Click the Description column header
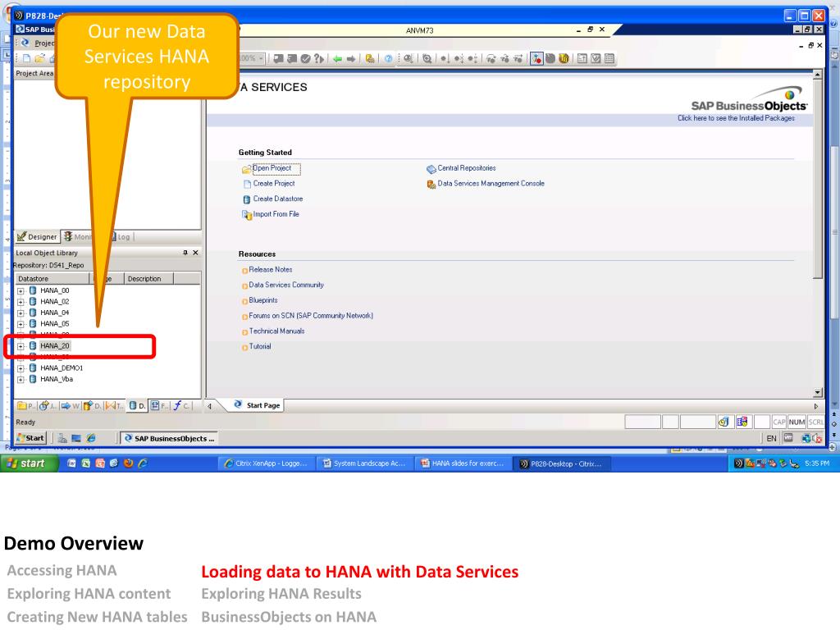This screenshot has height=630, width=840. point(149,279)
